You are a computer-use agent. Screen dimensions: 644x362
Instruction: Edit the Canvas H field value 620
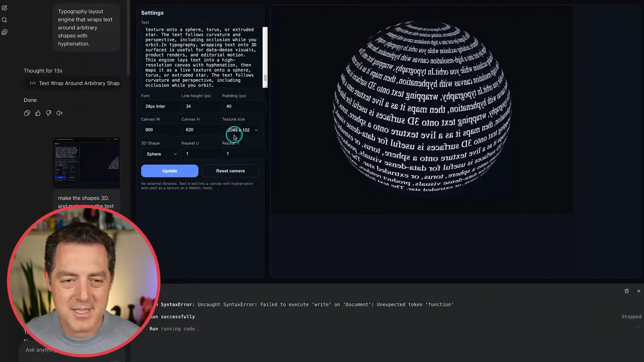[x=200, y=130]
